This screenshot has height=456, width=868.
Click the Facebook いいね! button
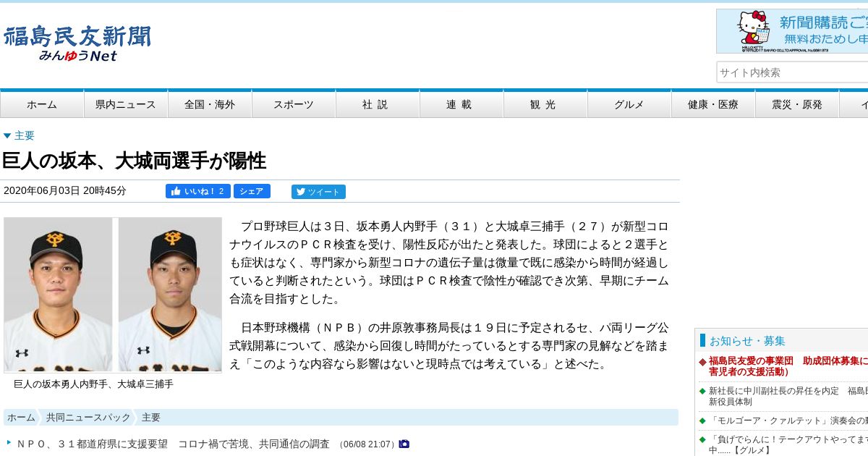pos(198,191)
